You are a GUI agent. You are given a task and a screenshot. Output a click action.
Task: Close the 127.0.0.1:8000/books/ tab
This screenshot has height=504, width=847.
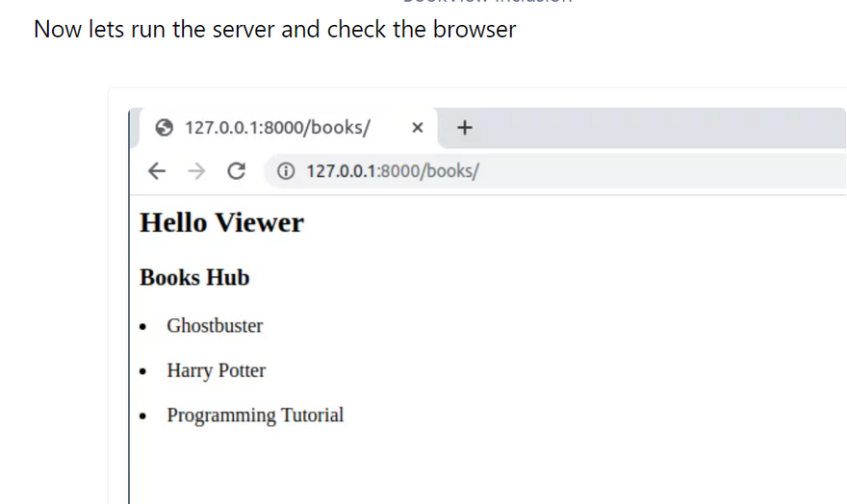[x=417, y=128]
